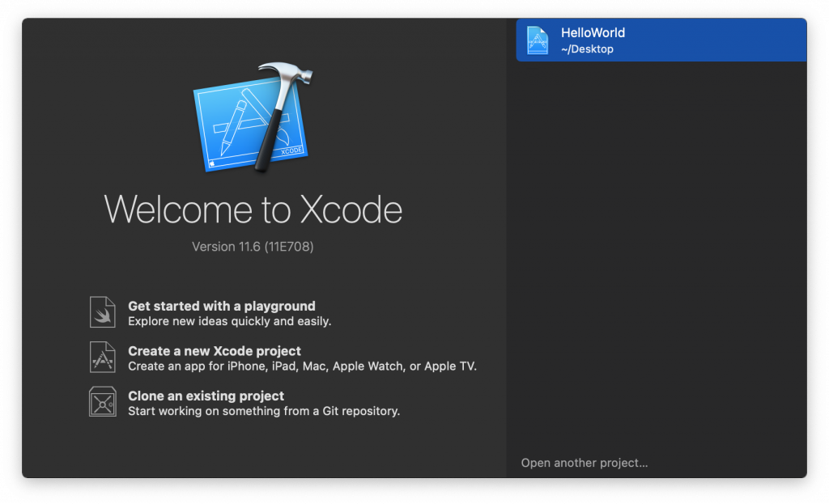Click the Version 11.6 (11E708) text
829x504 pixels.
pos(253,247)
